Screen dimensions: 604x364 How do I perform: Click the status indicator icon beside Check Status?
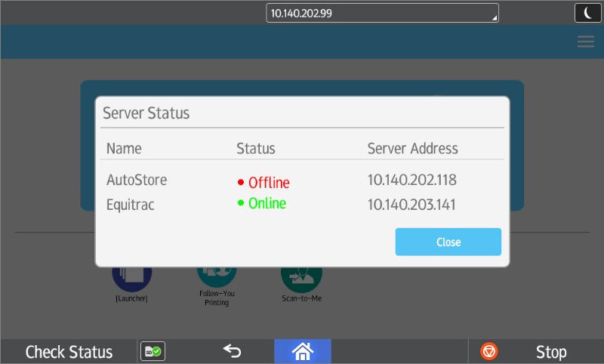[153, 351]
